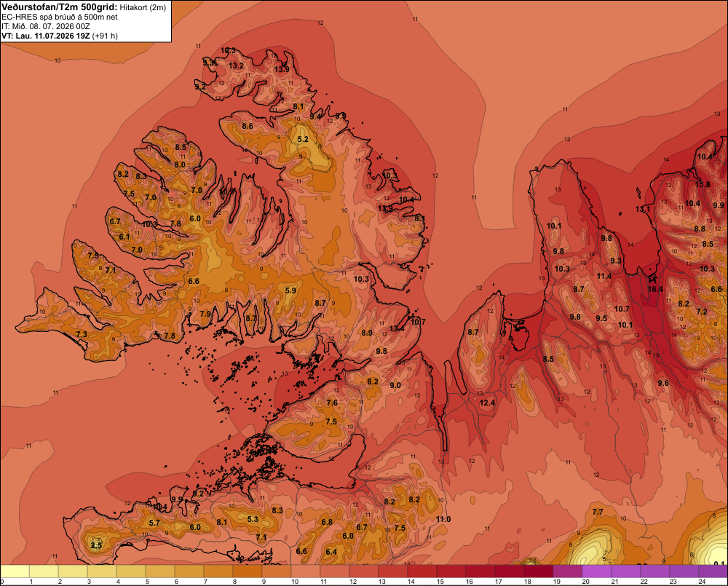Select the 15.8 temperature reading
This screenshot has width=728, height=586.
(x=703, y=184)
